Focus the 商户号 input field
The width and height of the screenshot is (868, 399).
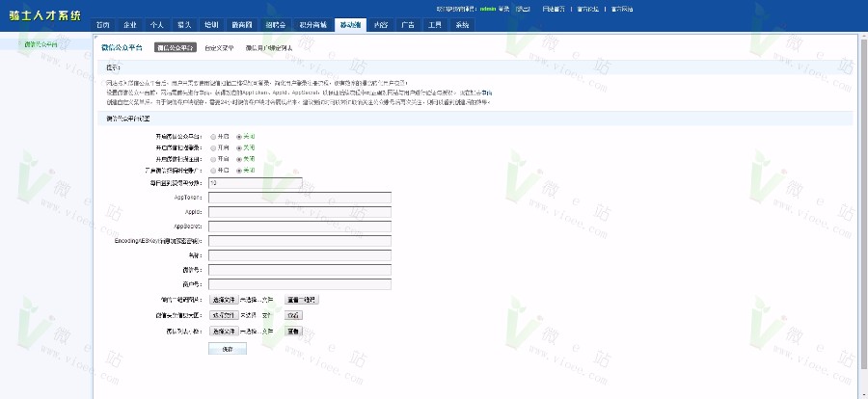point(300,284)
